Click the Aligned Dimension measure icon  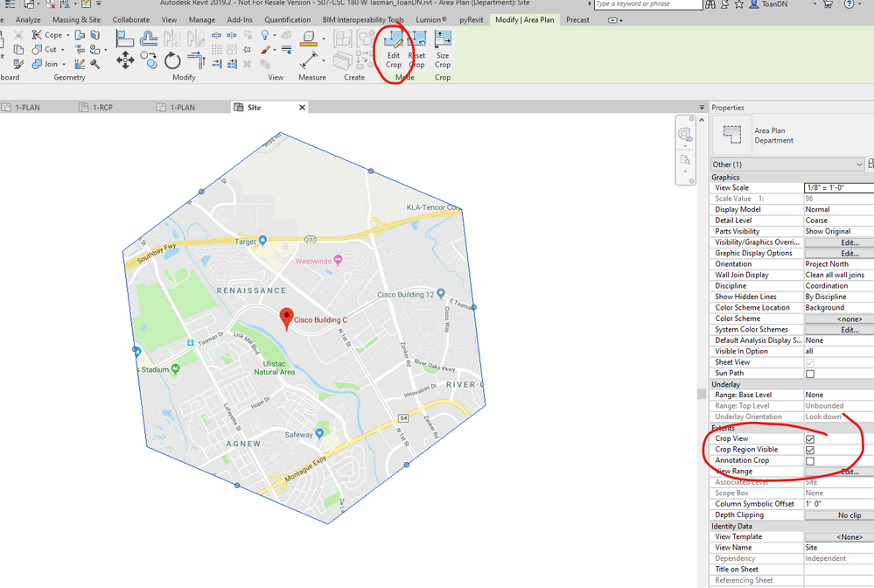point(309,60)
